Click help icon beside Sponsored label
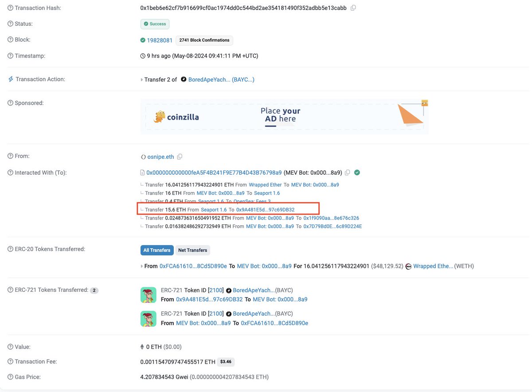The width and height of the screenshot is (532, 392). [11, 103]
